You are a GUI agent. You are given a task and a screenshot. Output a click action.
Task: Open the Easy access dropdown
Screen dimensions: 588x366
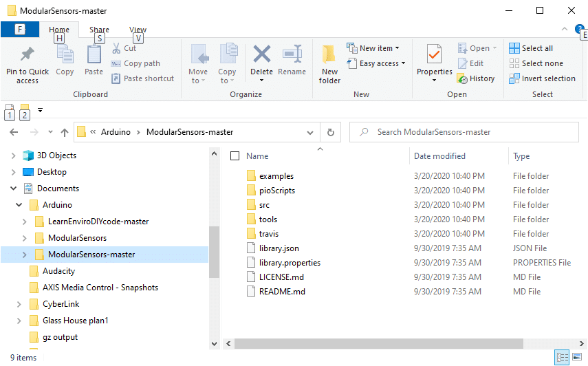376,63
